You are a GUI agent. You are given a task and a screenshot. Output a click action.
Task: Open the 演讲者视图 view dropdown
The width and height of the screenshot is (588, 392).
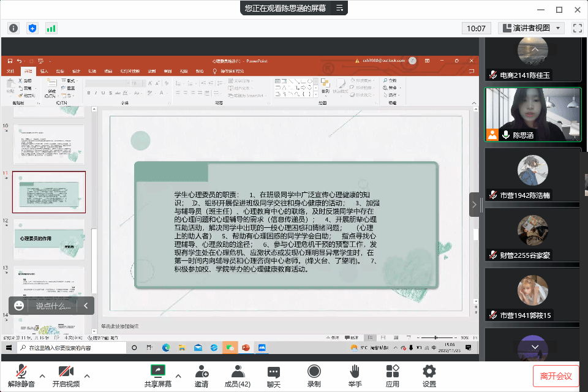point(531,28)
